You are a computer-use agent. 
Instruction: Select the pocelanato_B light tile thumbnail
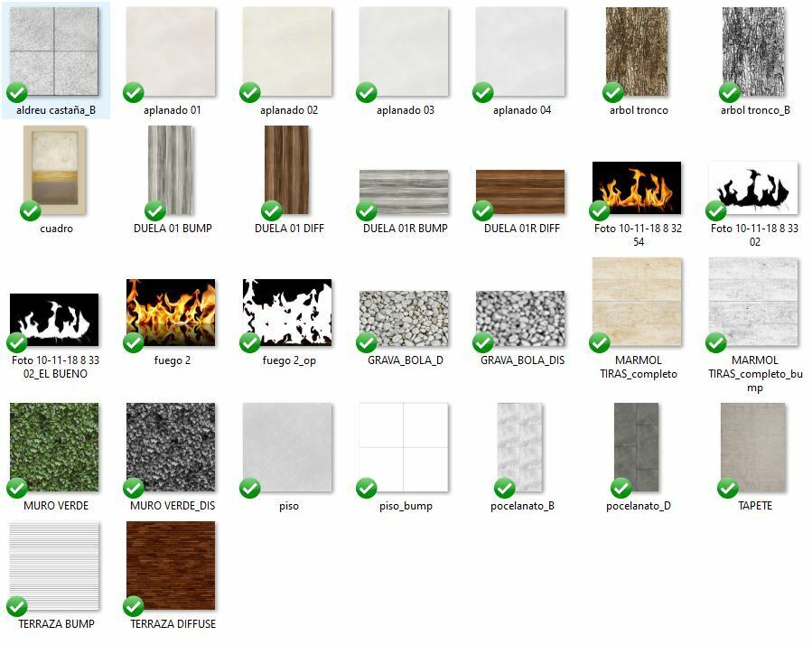click(x=520, y=447)
